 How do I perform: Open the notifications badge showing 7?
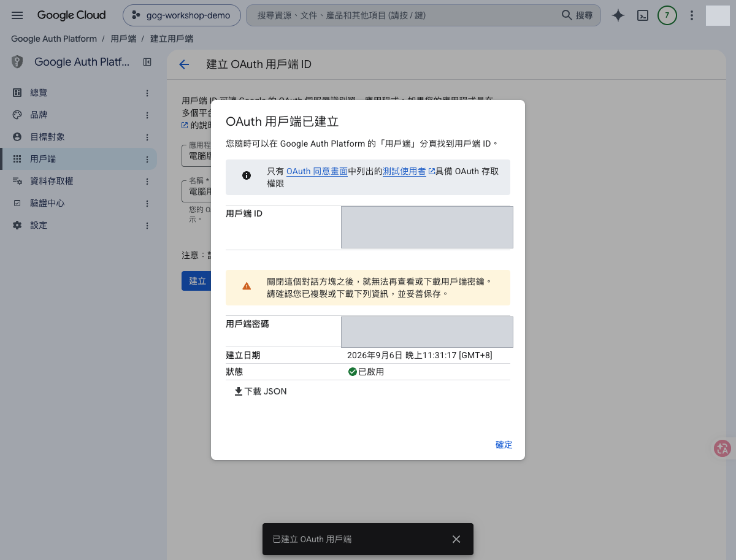(667, 15)
